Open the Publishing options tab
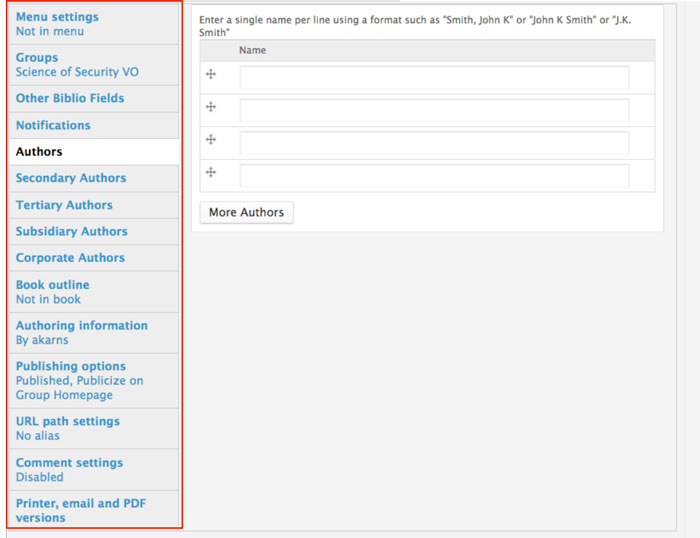Image resolution: width=700 pixels, height=538 pixels. [70, 366]
